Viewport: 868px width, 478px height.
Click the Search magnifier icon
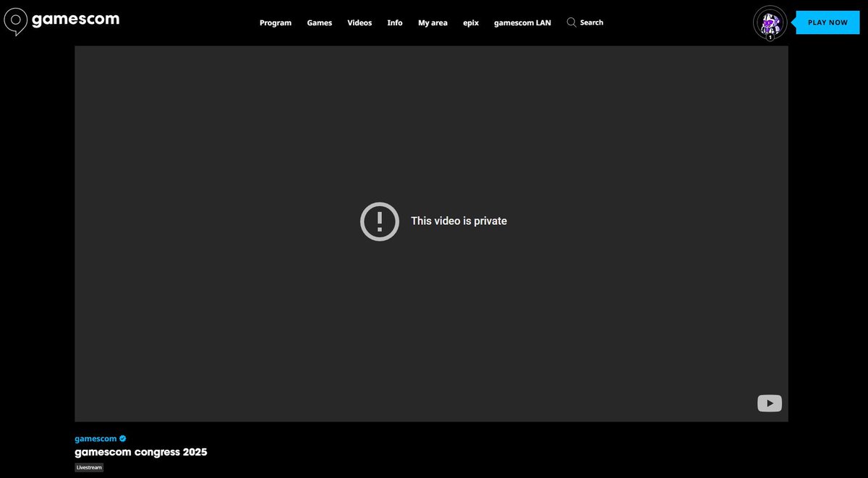point(571,22)
